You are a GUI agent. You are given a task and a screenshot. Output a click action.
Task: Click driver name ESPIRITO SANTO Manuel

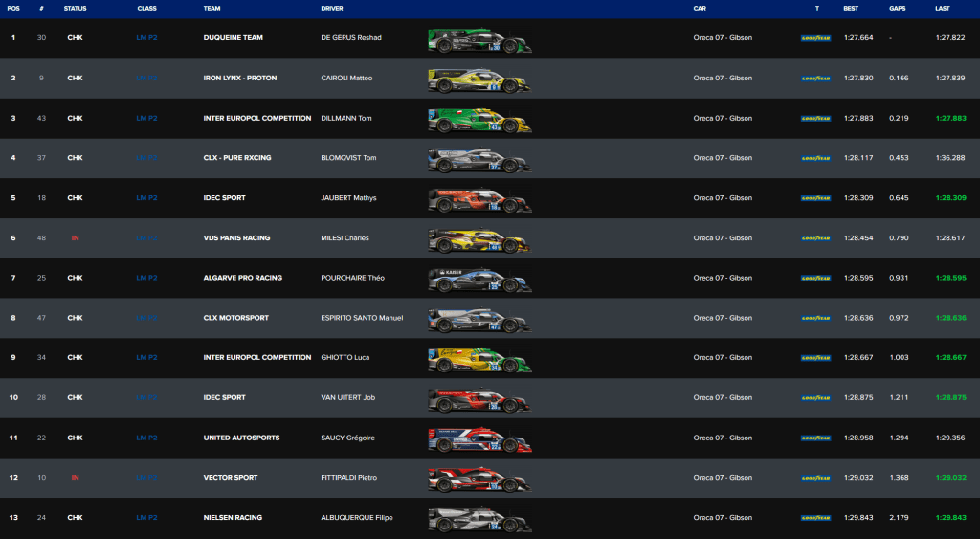362,318
